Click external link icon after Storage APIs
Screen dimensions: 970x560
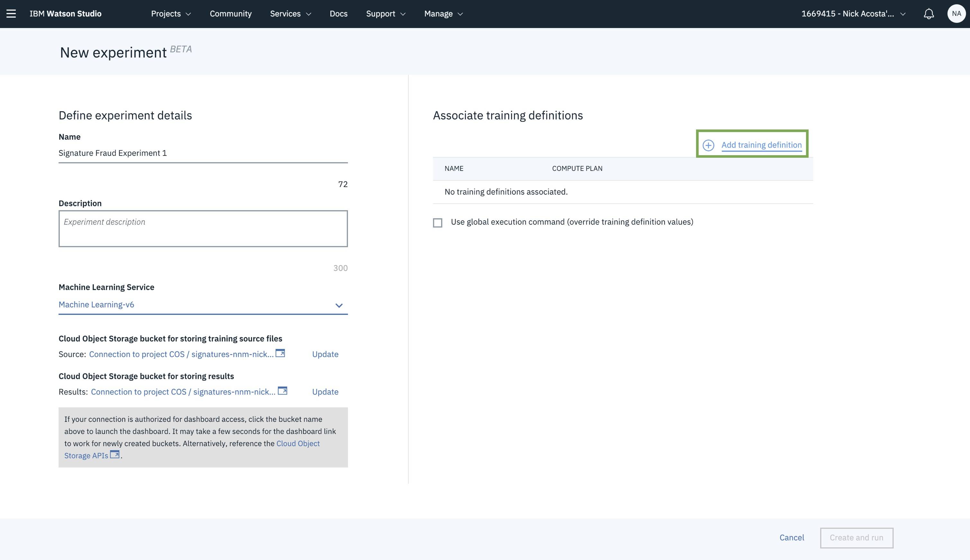tap(115, 454)
